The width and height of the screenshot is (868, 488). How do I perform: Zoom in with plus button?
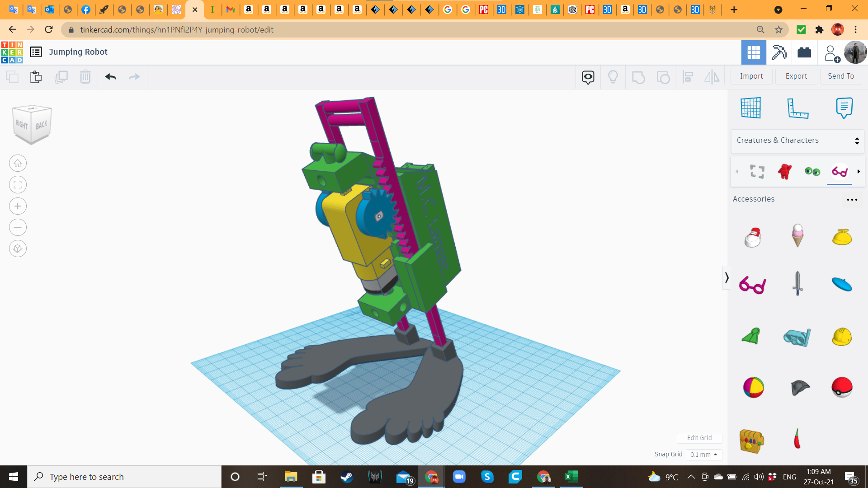(x=18, y=206)
